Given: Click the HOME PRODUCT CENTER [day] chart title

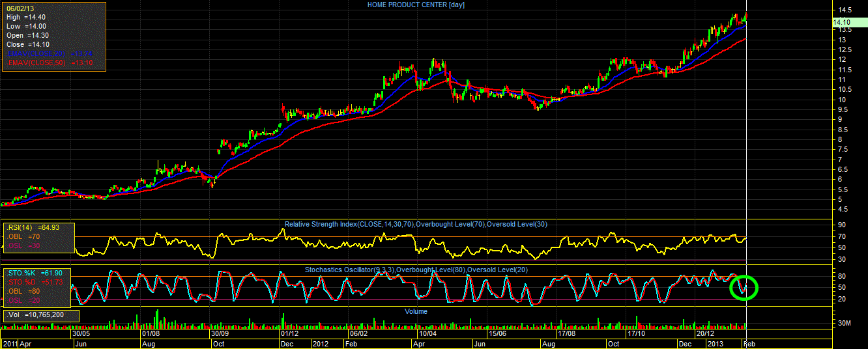Looking at the screenshot, I should (416, 5).
